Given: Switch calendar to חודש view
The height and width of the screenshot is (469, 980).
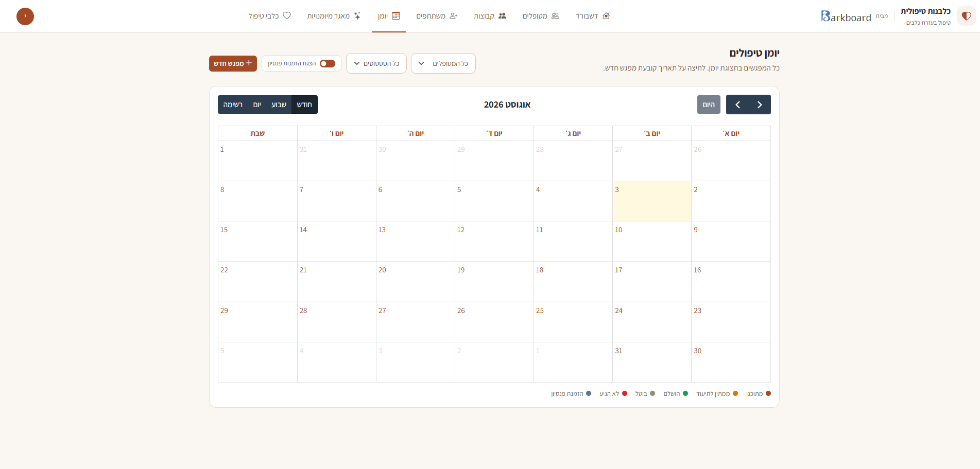Looking at the screenshot, I should click(x=304, y=105).
